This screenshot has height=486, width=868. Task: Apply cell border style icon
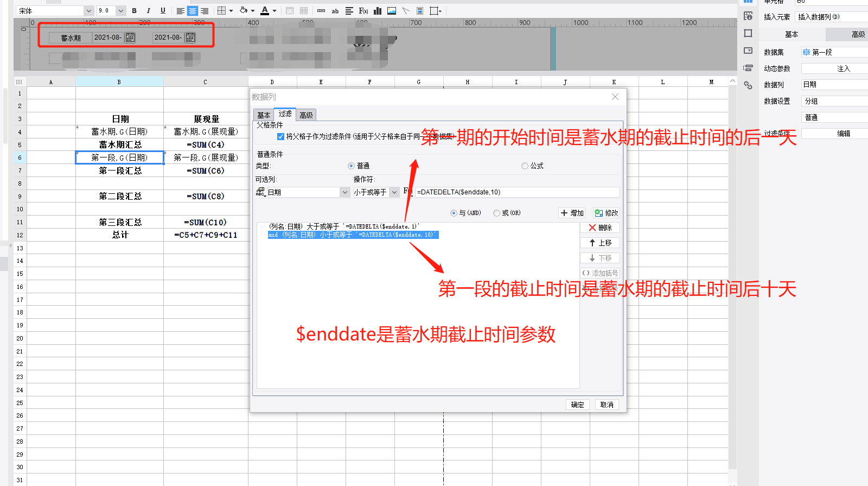(221, 11)
